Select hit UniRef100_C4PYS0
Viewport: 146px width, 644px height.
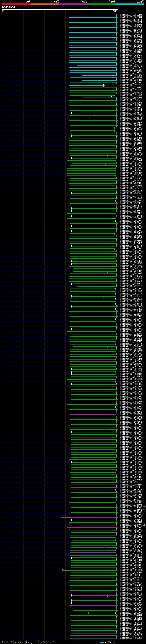(x=131, y=605)
